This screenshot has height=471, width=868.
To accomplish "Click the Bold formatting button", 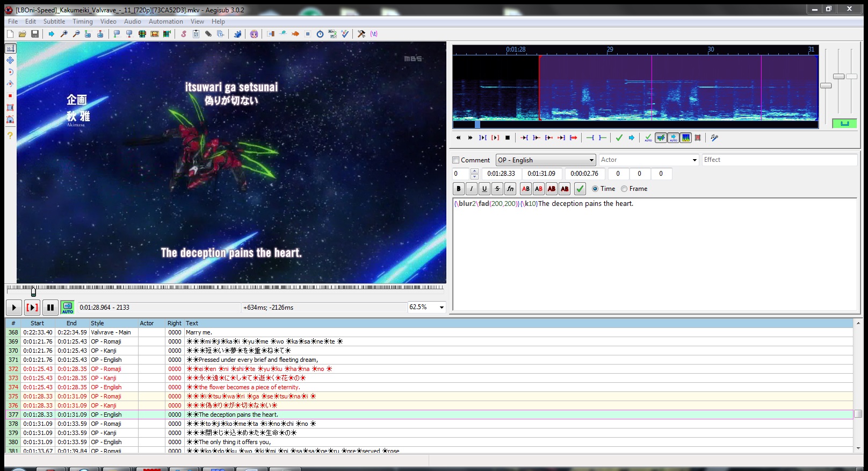I will (x=459, y=189).
